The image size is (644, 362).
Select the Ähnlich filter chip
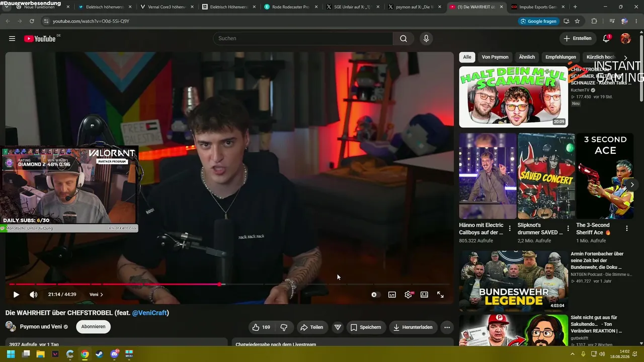point(527,57)
